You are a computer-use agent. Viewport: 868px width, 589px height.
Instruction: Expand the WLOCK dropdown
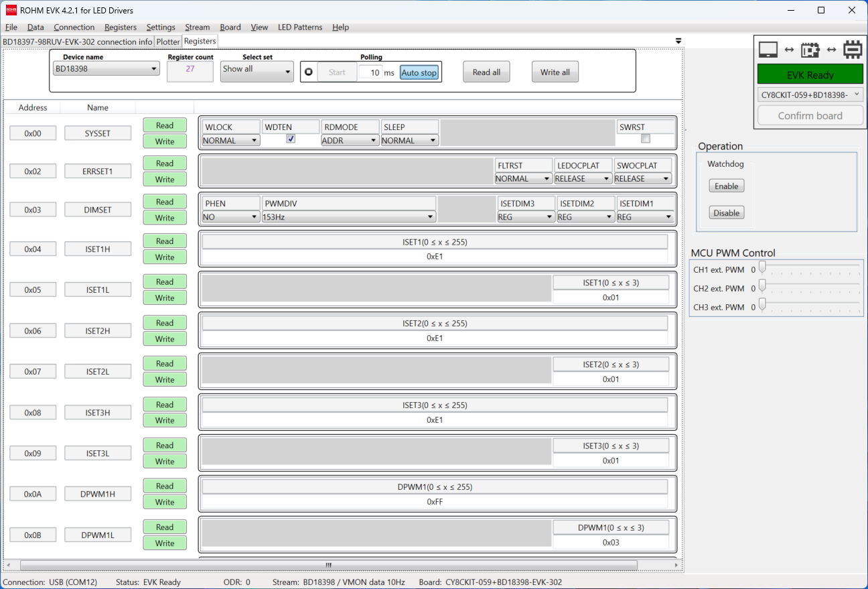point(231,141)
